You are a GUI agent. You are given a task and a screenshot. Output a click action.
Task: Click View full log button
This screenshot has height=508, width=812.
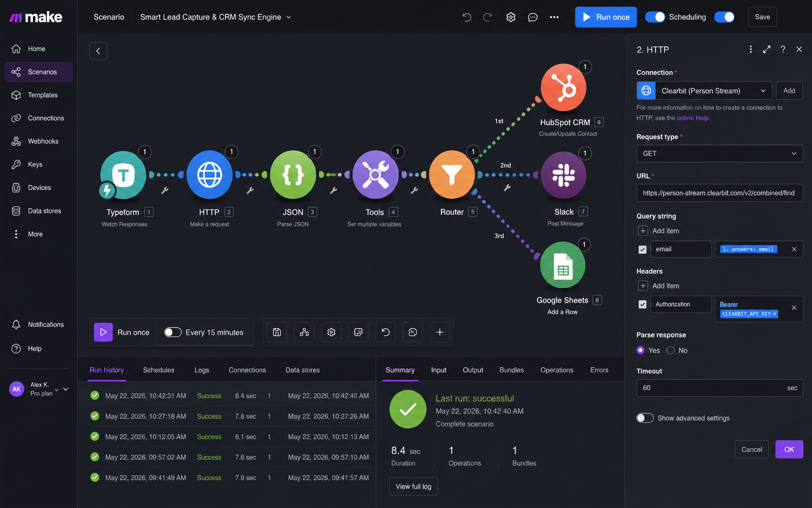413,486
